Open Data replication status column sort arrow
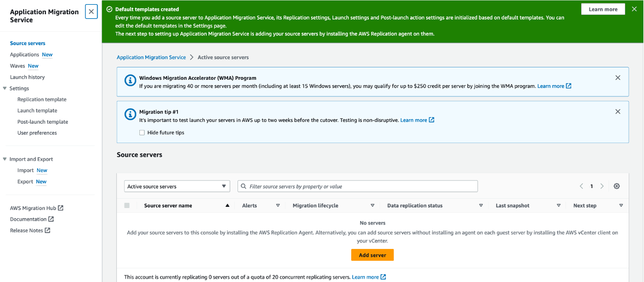 [481, 206]
